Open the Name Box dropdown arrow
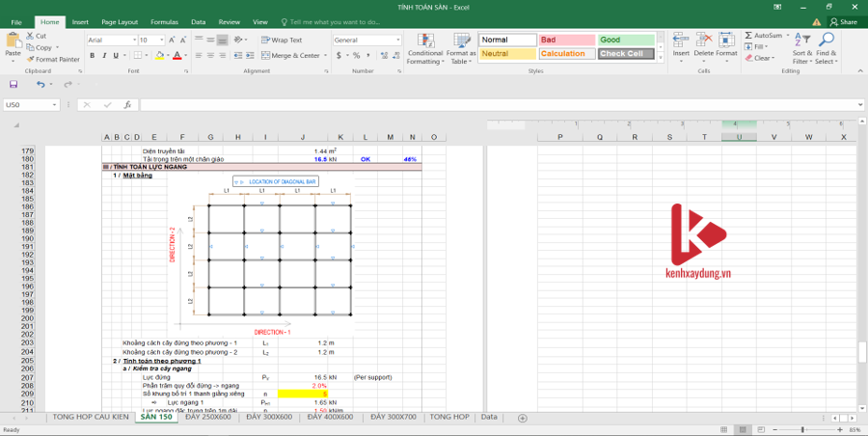Image resolution: width=868 pixels, height=436 pixels. click(x=55, y=105)
